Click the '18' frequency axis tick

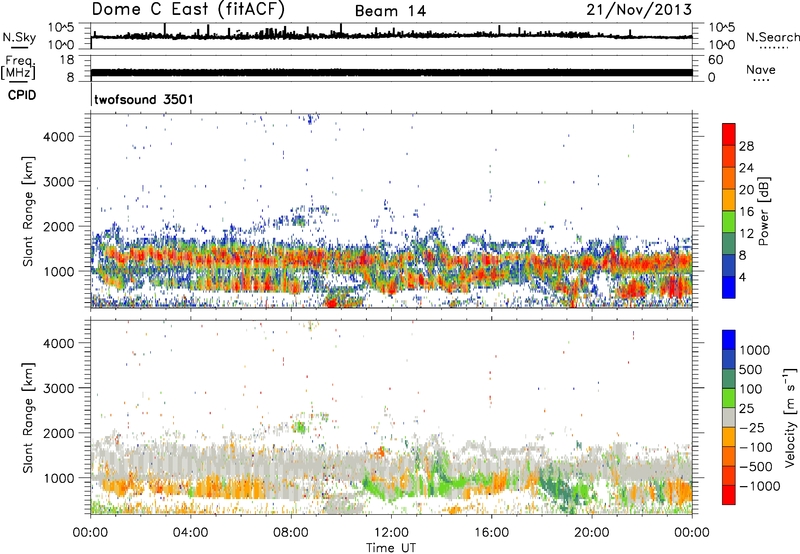(67, 60)
